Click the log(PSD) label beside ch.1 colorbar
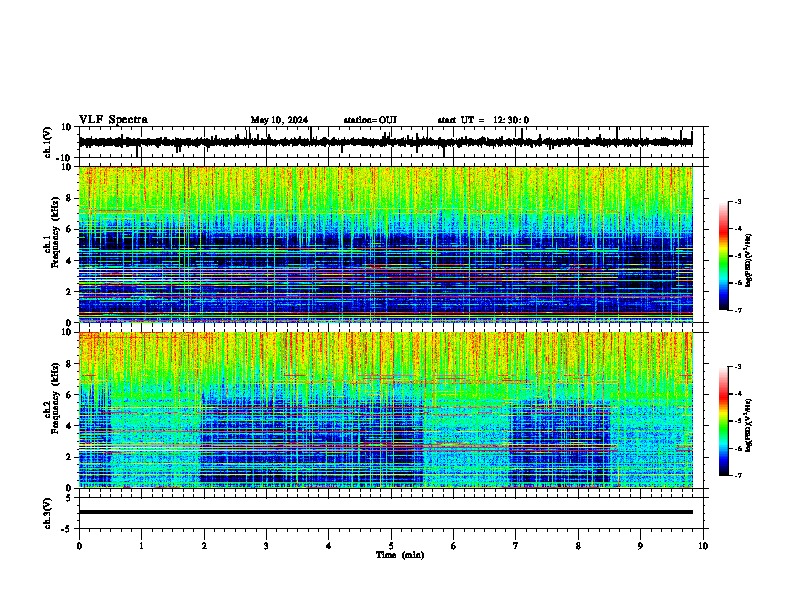Image resolution: width=792 pixels, height=612 pixels. point(748,260)
